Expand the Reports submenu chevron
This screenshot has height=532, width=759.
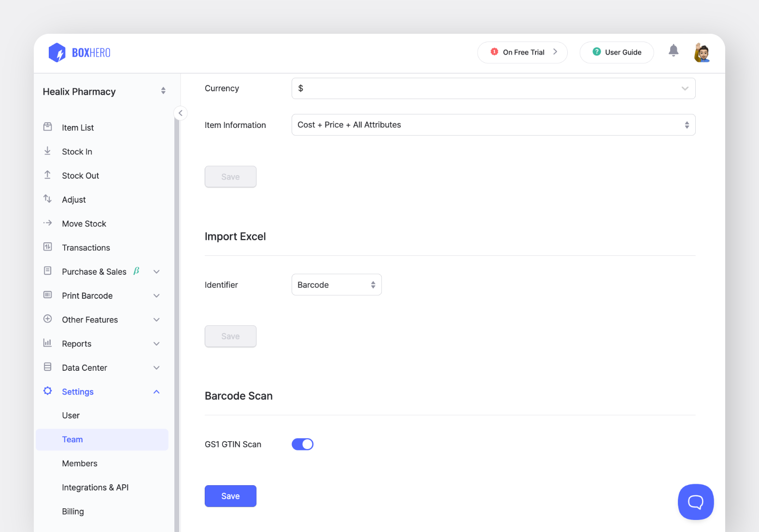(x=156, y=344)
